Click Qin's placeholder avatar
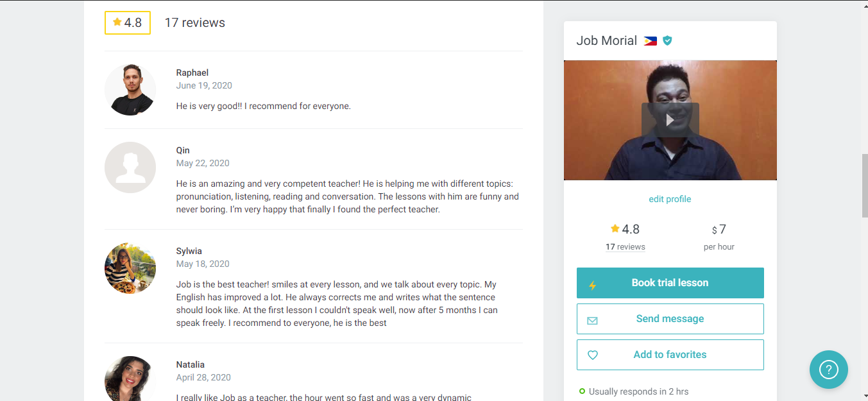This screenshot has height=401, width=868. (x=130, y=167)
